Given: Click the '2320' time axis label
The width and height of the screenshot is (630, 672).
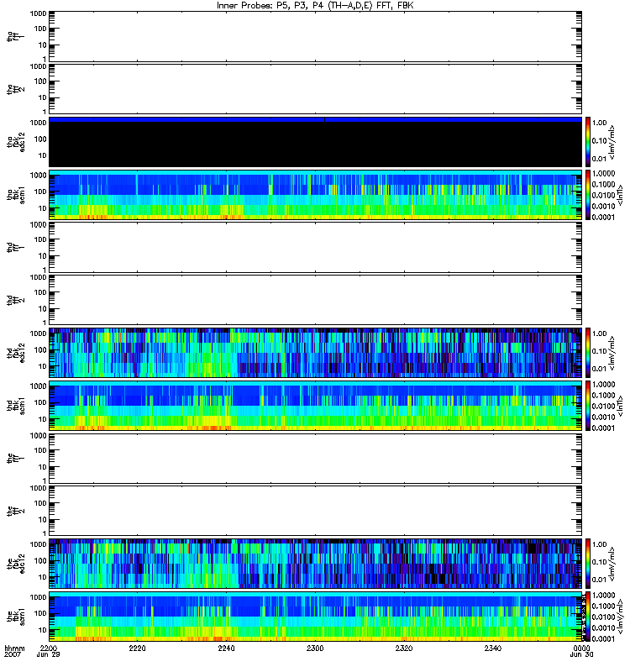Looking at the screenshot, I should click(x=404, y=648).
